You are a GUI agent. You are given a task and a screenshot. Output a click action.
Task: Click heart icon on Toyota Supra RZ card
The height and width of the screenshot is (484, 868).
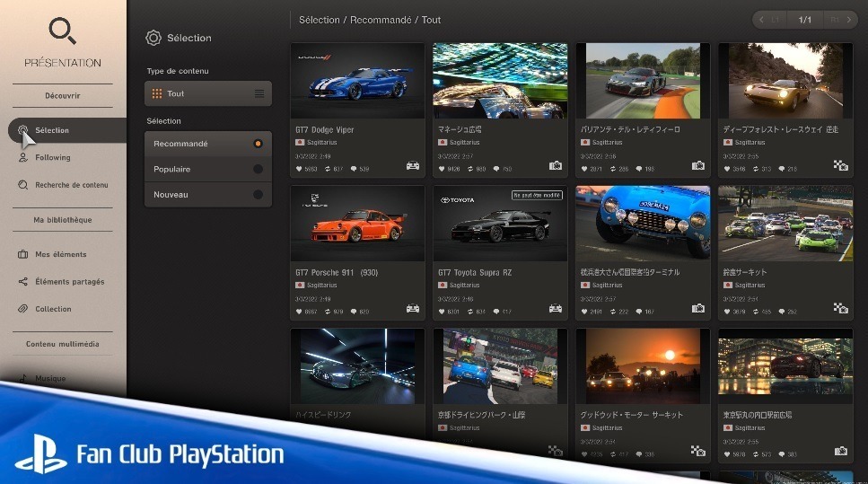[x=442, y=312]
